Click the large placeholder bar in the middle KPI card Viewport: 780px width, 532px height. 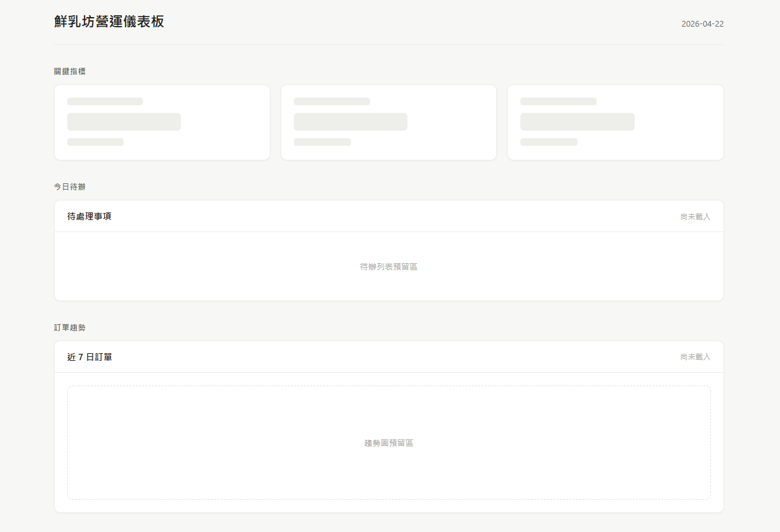pos(350,122)
